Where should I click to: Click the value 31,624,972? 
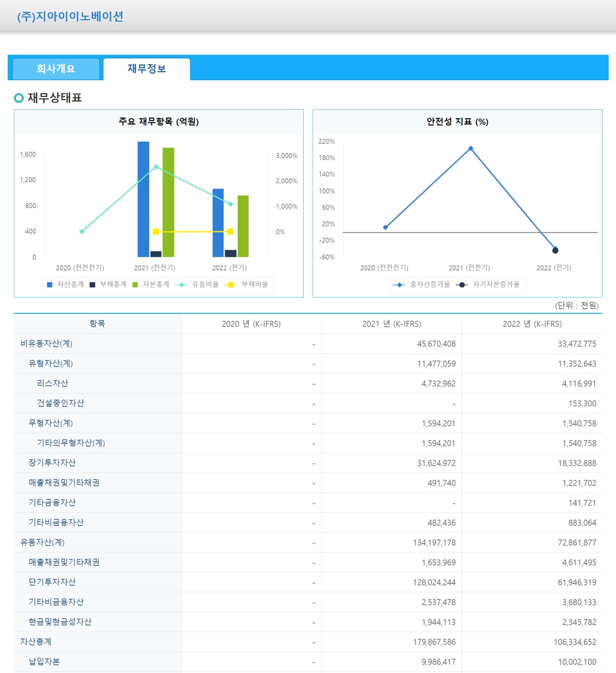(x=436, y=463)
